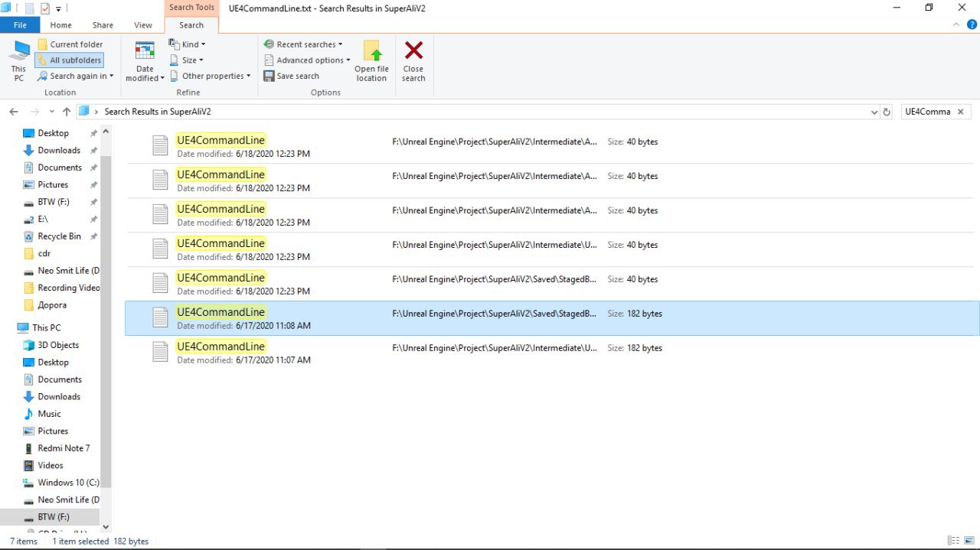Viewport: 980px width, 550px height.
Task: Select the file modified 6/17/2020 11:08 AM
Action: pyautogui.click(x=552, y=318)
